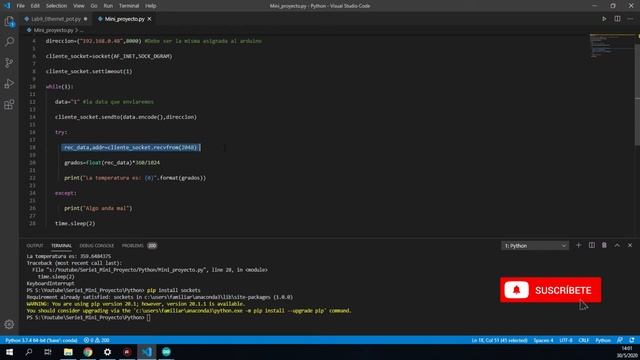Switch to the OUTPUT panel tab
Screen dimensions: 640x360
click(x=35, y=246)
